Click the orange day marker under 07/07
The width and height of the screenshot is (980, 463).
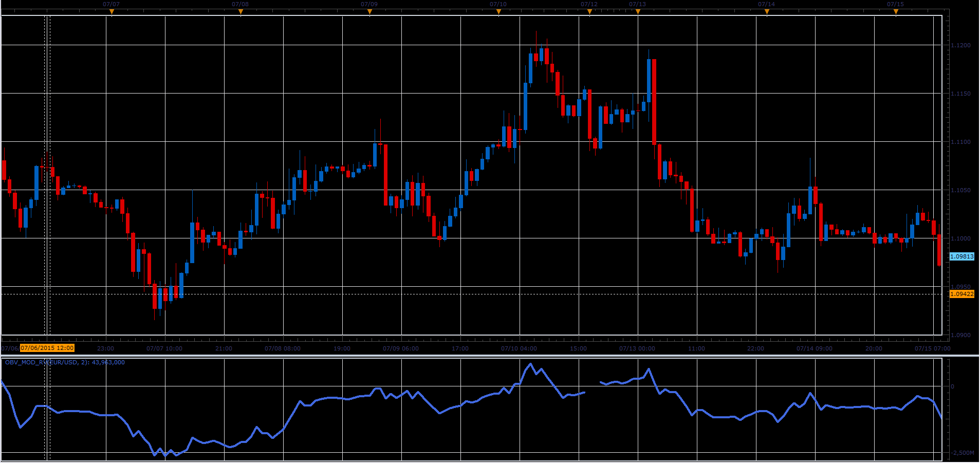click(x=112, y=12)
